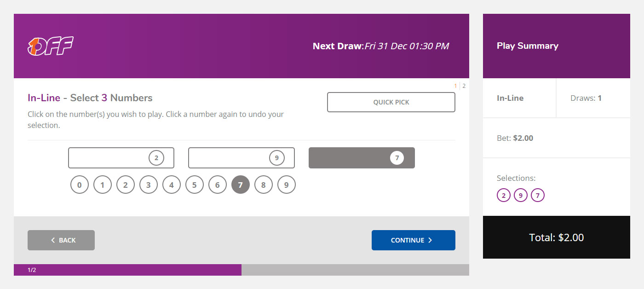The height and width of the screenshot is (289, 644).
Task: Click the Quick Pick button
Action: click(x=391, y=102)
